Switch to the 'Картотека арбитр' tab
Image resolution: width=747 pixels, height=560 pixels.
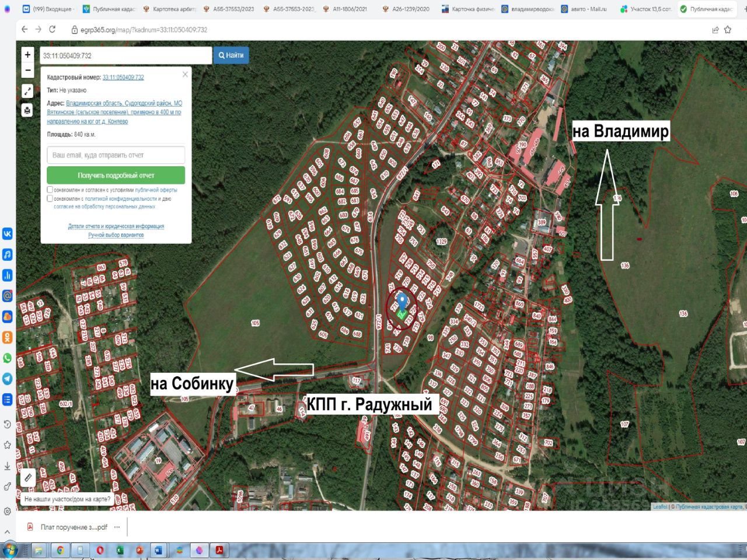click(170, 9)
